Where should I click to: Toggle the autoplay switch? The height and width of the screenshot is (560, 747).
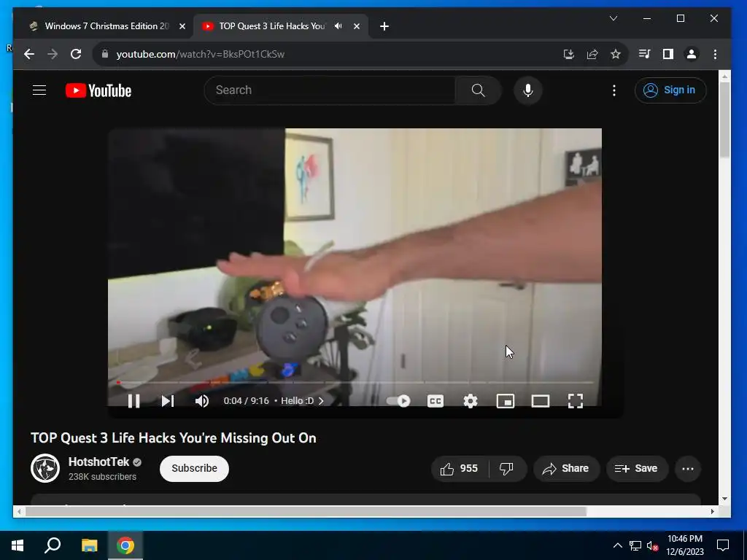point(398,401)
